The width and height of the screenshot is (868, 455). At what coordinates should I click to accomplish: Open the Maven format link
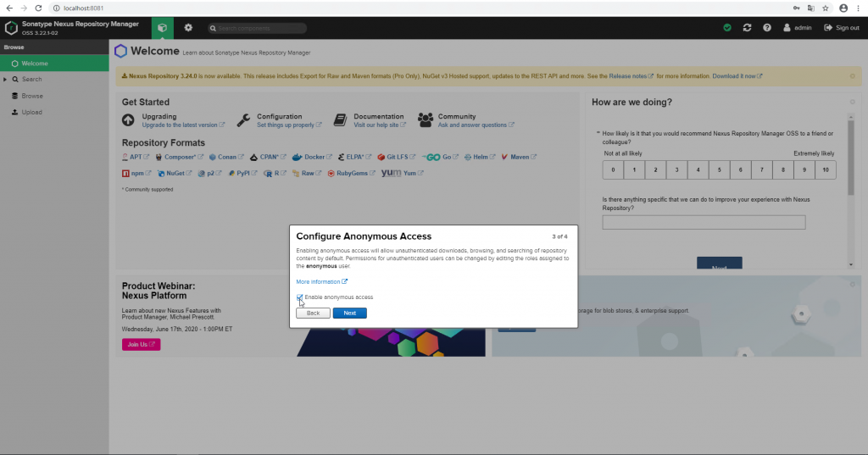pos(519,158)
